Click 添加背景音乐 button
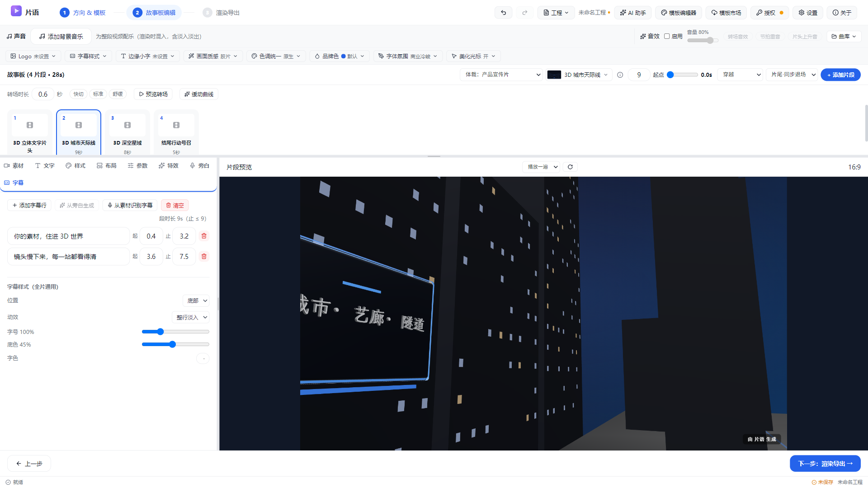Viewport: 868px width, 488px height. click(61, 36)
